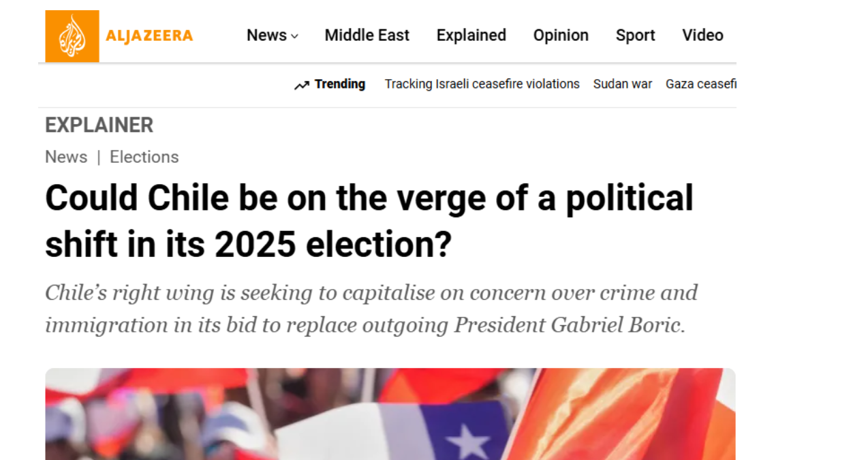Click the italic article subheadline about Boric
Viewport: 868px width, 460px height.
[371, 309]
